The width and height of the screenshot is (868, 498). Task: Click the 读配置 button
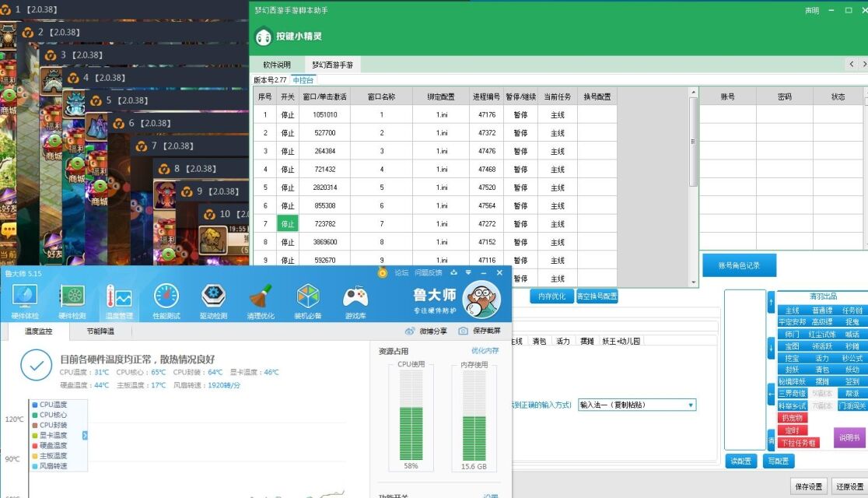point(740,461)
